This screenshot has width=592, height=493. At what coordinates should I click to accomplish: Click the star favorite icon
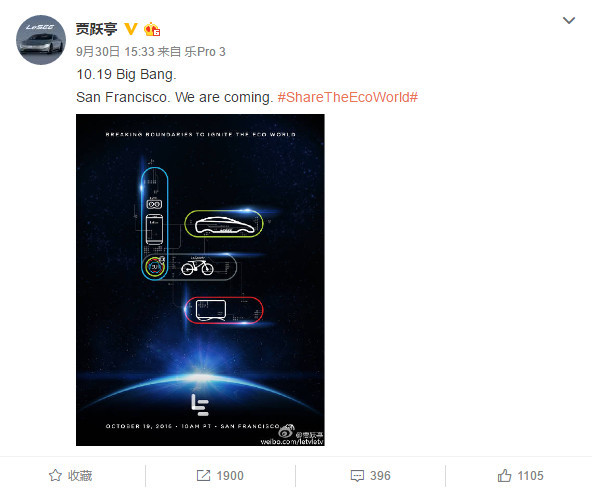tap(55, 475)
